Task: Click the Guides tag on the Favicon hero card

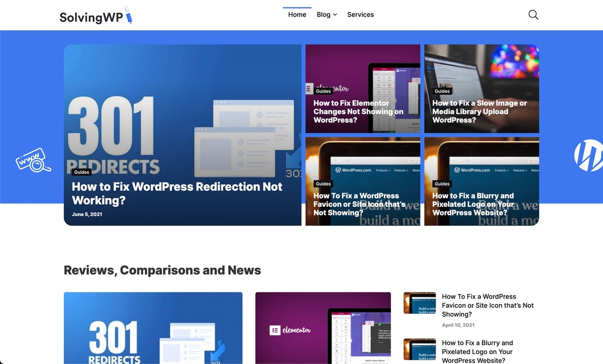Action: [x=323, y=184]
